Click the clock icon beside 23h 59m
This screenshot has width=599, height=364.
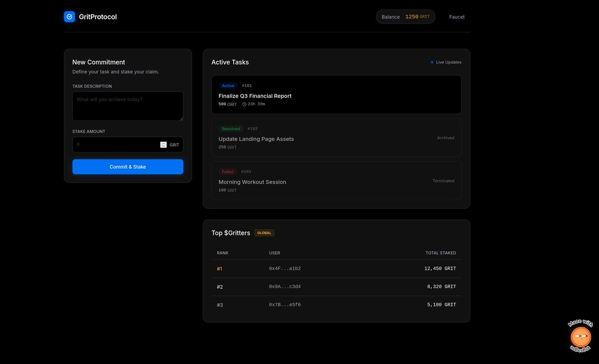tap(245, 104)
